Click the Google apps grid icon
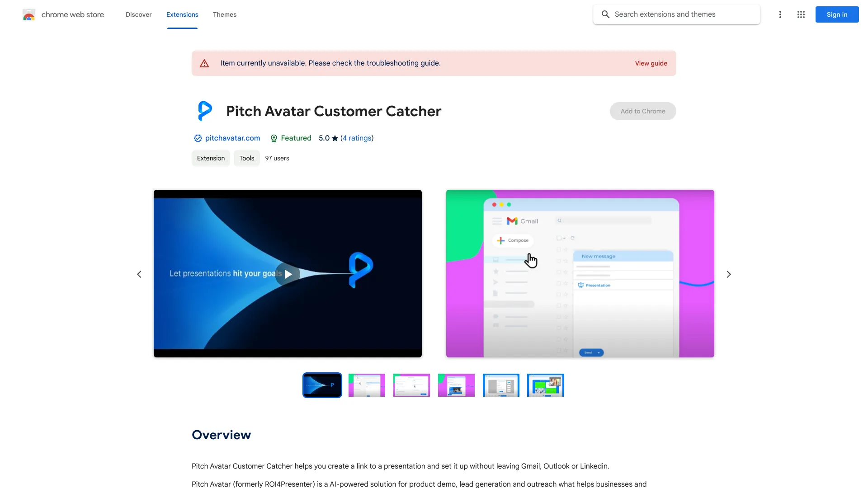The image size is (868, 488). click(801, 14)
